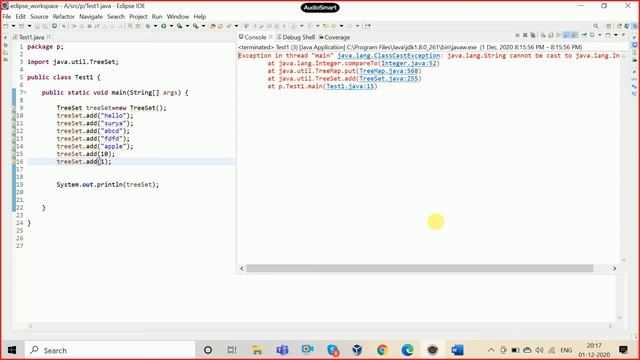Image resolution: width=640 pixels, height=360 pixels.
Task: Open the TreeSet.java:255 stack trace link
Action: pos(389,78)
